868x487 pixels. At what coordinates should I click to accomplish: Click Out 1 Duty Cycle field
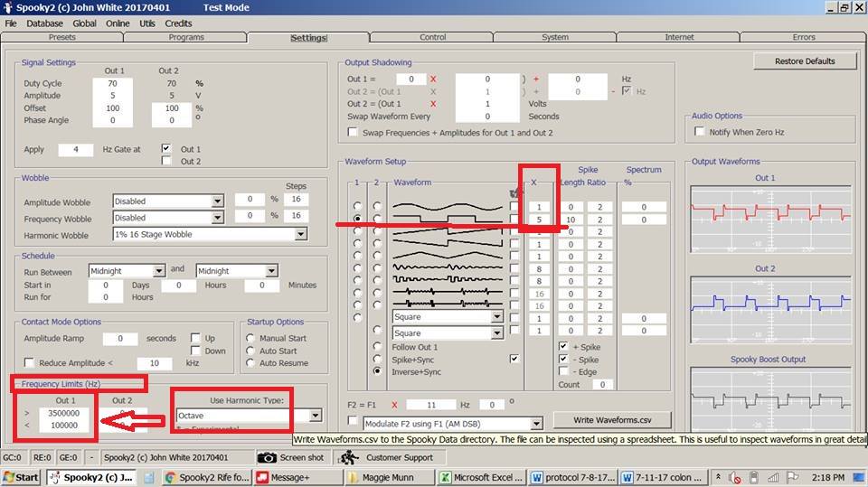112,83
